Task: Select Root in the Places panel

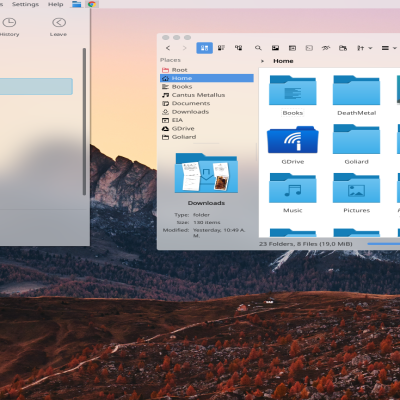Action: [x=207, y=70]
